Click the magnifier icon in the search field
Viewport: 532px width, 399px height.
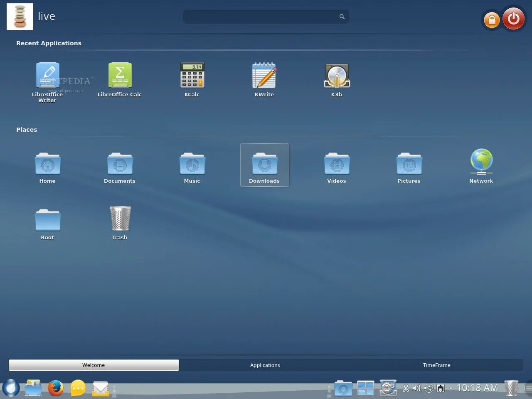coord(342,17)
